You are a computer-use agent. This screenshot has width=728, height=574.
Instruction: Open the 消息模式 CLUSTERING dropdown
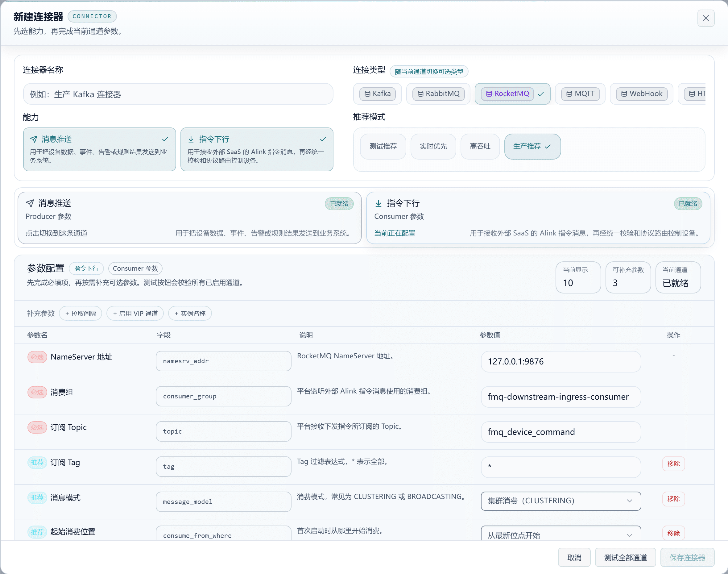pyautogui.click(x=561, y=501)
